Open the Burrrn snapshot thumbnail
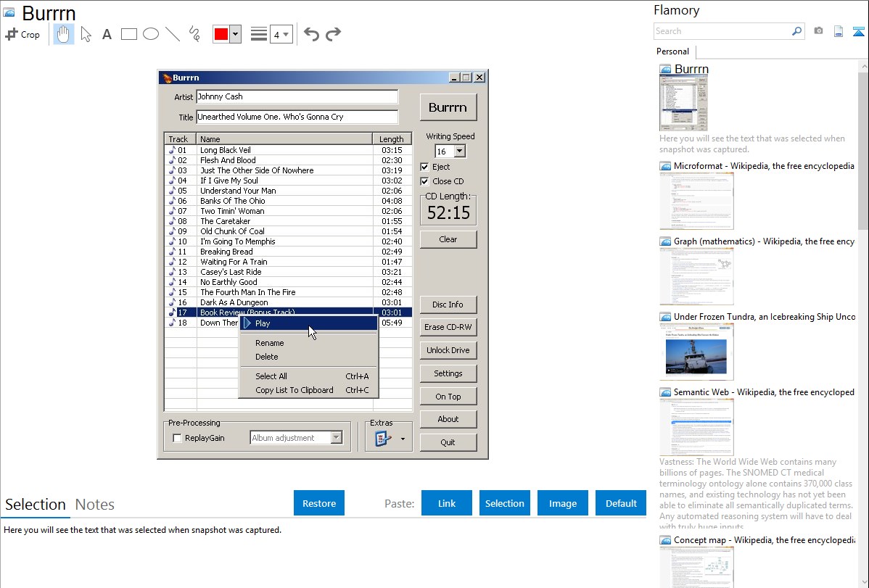 pos(683,103)
